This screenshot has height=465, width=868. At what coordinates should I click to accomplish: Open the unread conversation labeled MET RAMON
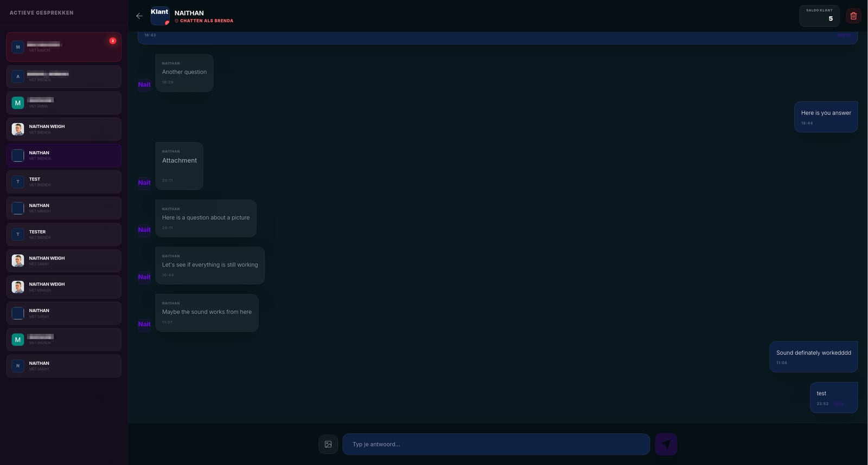coord(63,47)
